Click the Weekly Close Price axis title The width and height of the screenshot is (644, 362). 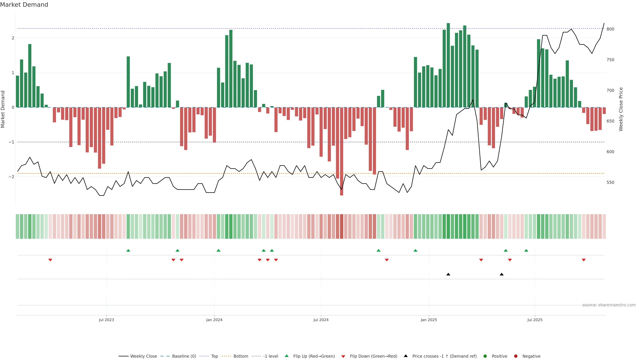[x=621, y=109]
